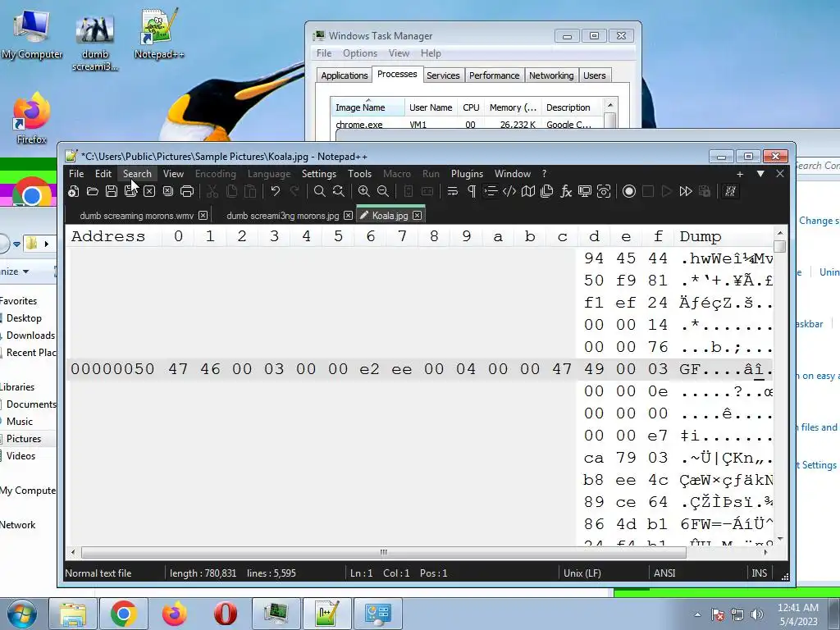This screenshot has height=630, width=840.
Task: Click the hex editor plugin toolbar icon
Action: (x=730, y=191)
